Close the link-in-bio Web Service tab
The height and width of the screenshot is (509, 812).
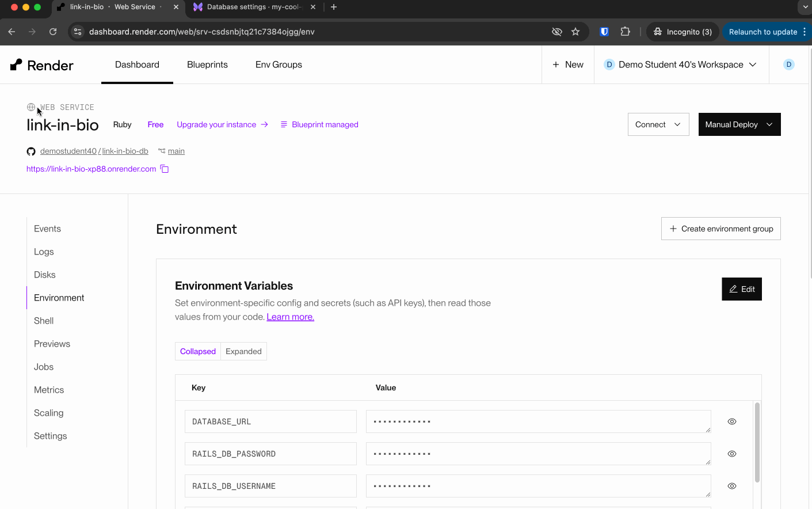(x=176, y=7)
